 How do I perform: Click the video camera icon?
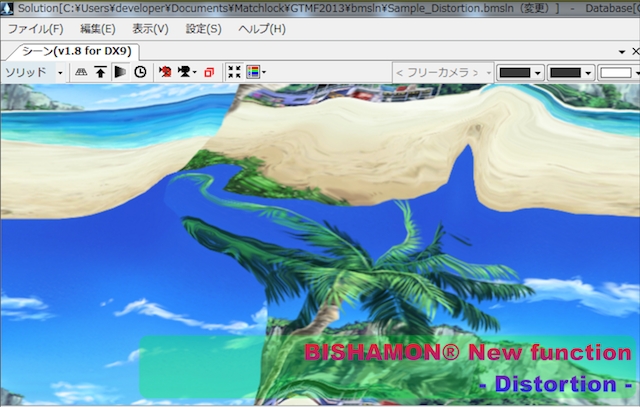(x=186, y=72)
